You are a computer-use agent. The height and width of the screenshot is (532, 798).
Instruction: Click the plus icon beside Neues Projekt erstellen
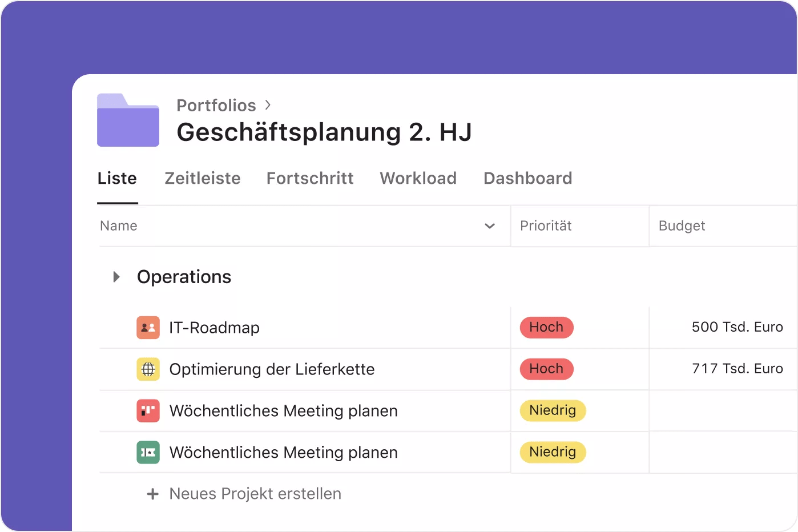(152, 494)
